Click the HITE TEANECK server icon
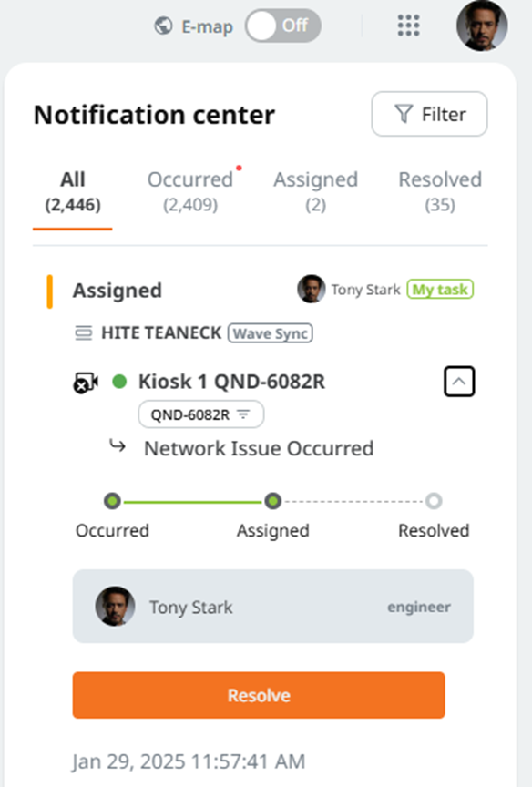Viewport: 532px width, 787px height. pos(84,332)
